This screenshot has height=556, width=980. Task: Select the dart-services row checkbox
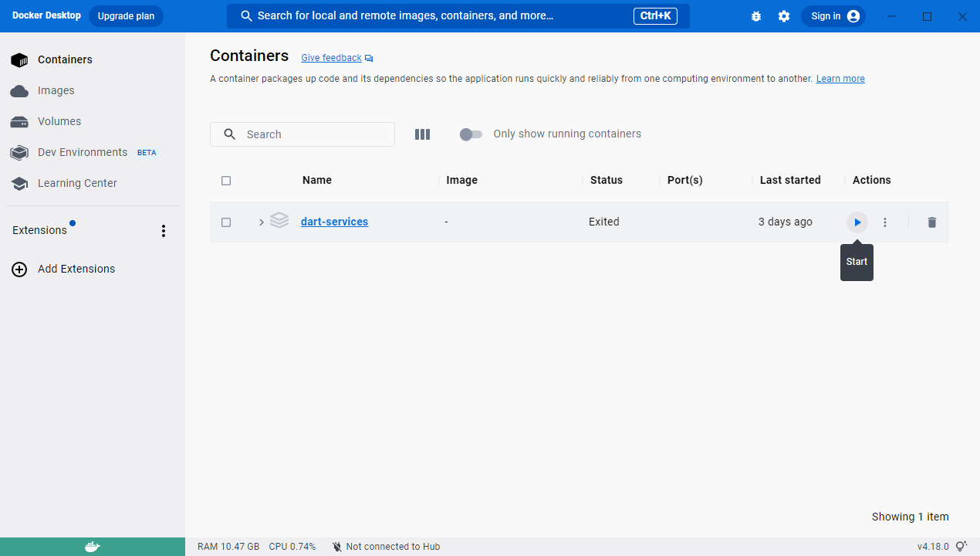[x=226, y=222]
